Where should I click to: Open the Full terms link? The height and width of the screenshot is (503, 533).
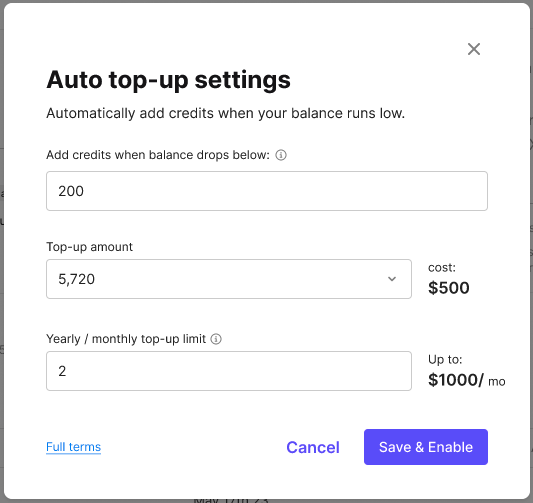(73, 447)
